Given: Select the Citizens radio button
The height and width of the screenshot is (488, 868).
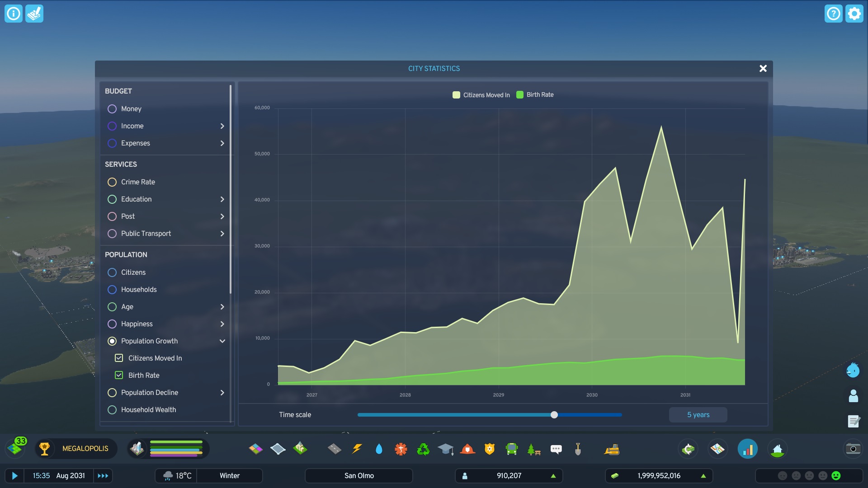Looking at the screenshot, I should click(112, 272).
